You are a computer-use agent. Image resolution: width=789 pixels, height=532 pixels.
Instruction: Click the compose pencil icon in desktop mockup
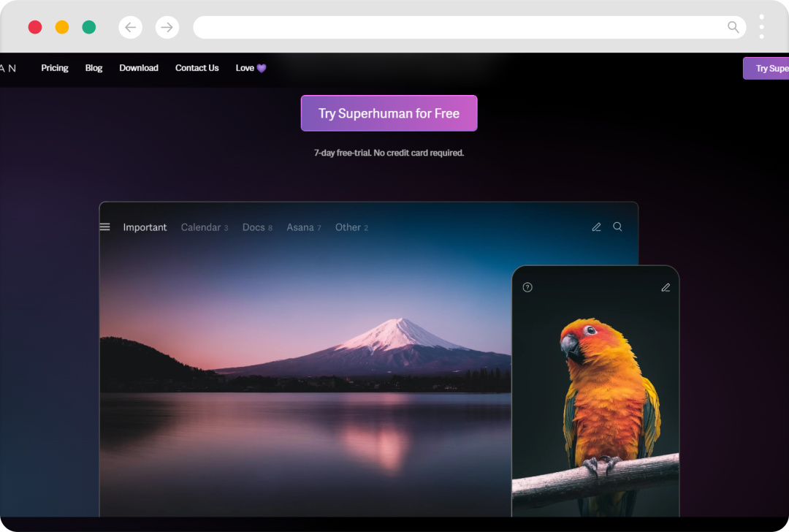[x=596, y=227]
